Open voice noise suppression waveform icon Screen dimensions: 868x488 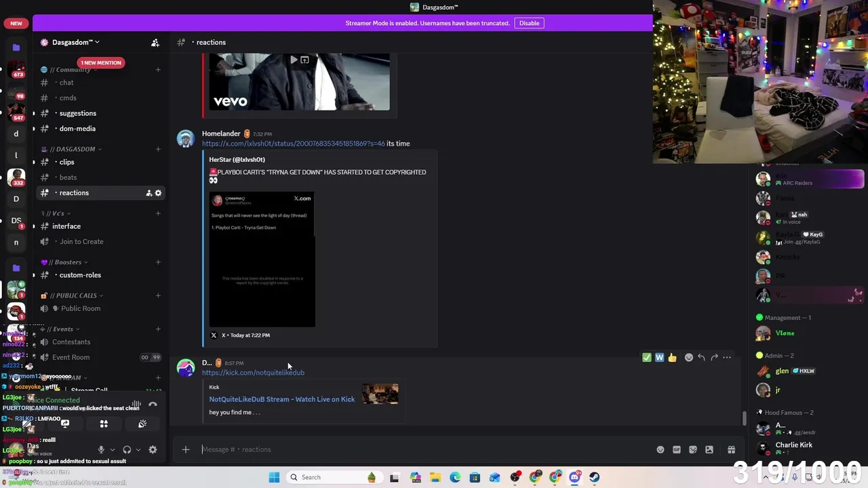[x=136, y=405]
